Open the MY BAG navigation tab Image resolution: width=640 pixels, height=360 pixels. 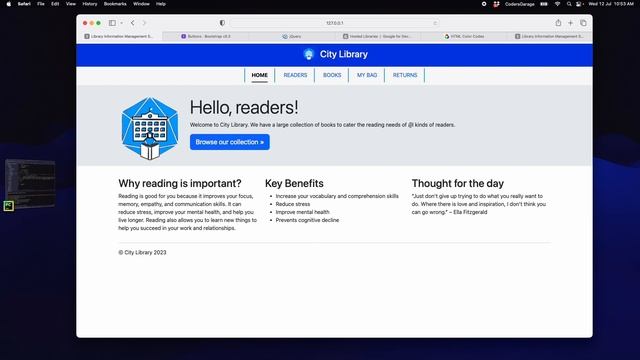[367, 75]
